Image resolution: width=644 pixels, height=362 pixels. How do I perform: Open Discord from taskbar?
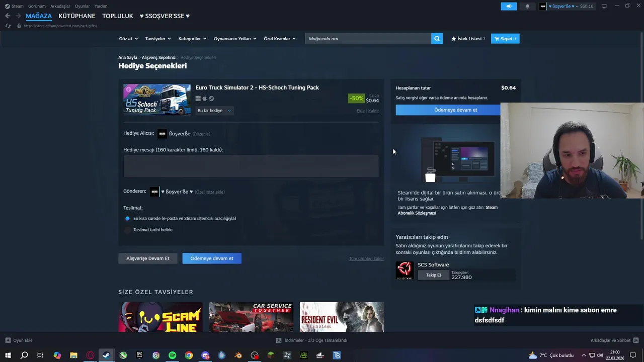pyautogui.click(x=205, y=355)
